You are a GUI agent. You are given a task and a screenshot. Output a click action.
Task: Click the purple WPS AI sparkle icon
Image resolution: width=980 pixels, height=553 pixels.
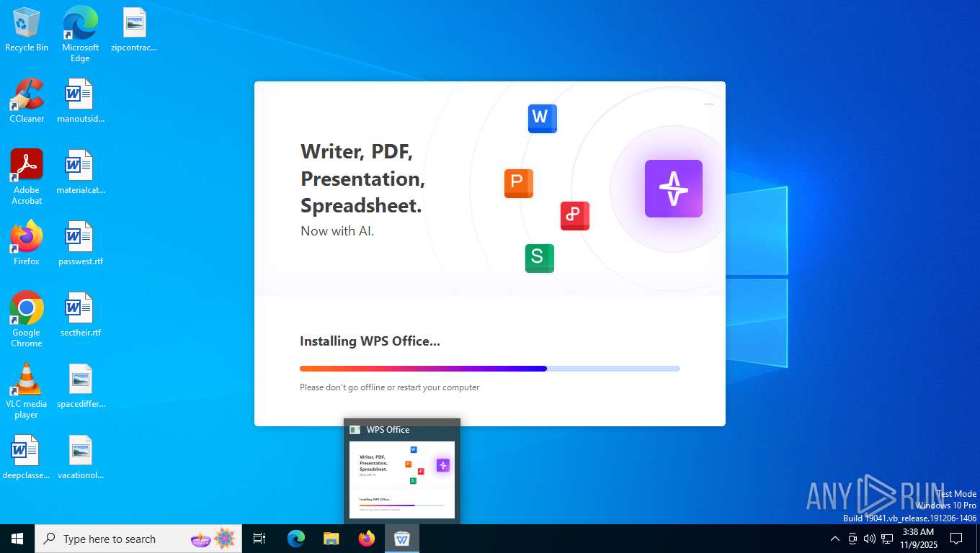673,189
